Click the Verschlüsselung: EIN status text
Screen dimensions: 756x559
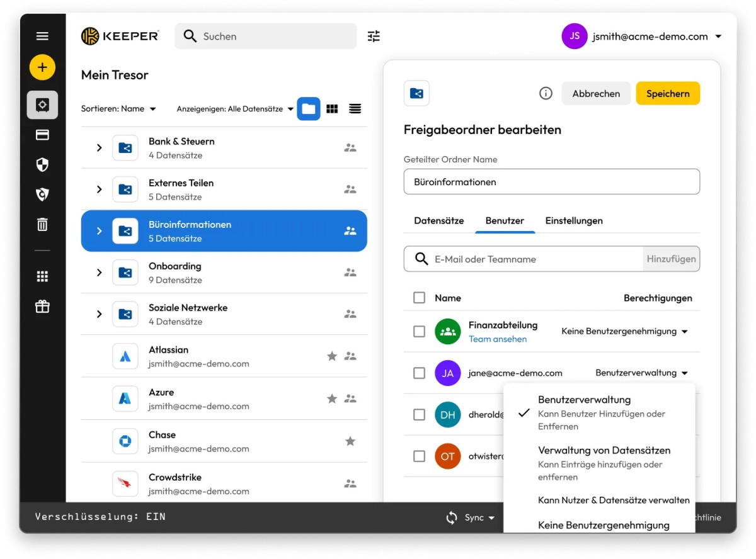pyautogui.click(x=100, y=517)
